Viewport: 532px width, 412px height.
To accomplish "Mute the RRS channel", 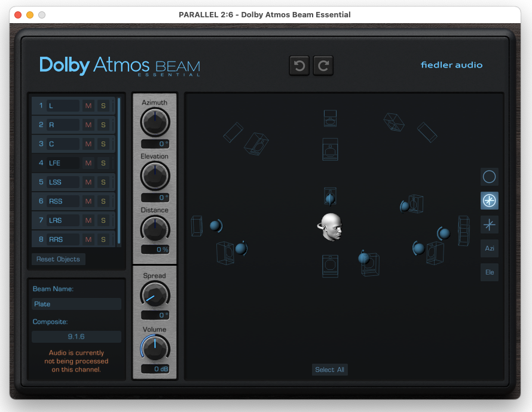I will pos(88,239).
